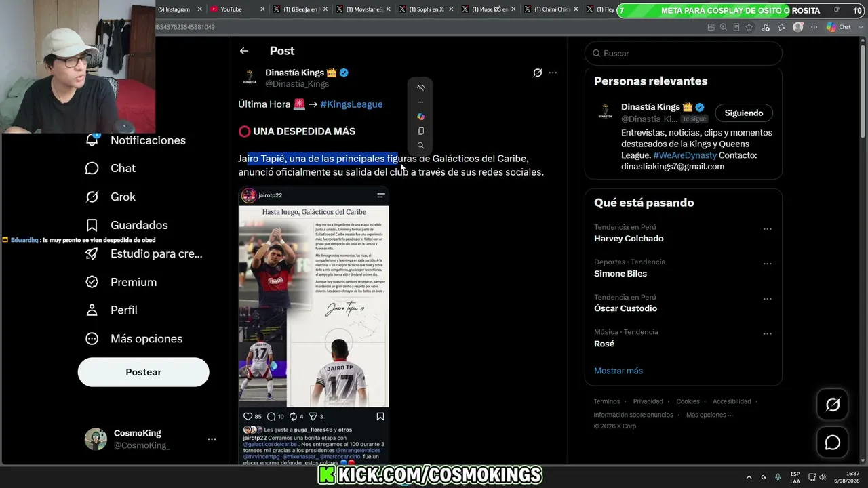Click the Copilot icon in the selection mini menu
The width and height of the screenshot is (868, 488).
420,117
